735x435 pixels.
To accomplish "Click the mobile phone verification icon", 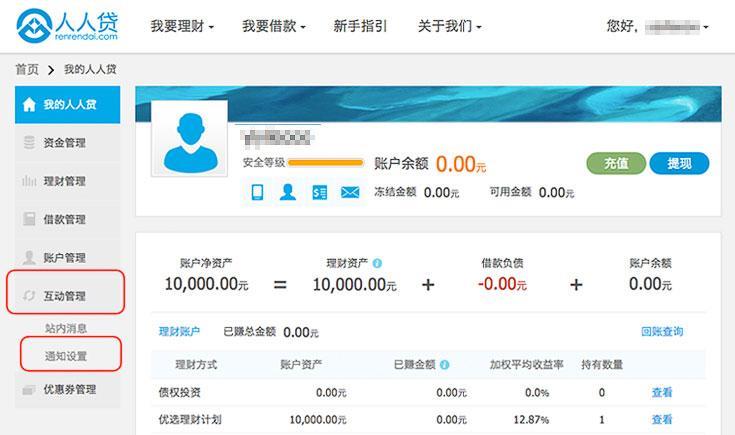I will pyautogui.click(x=257, y=192).
